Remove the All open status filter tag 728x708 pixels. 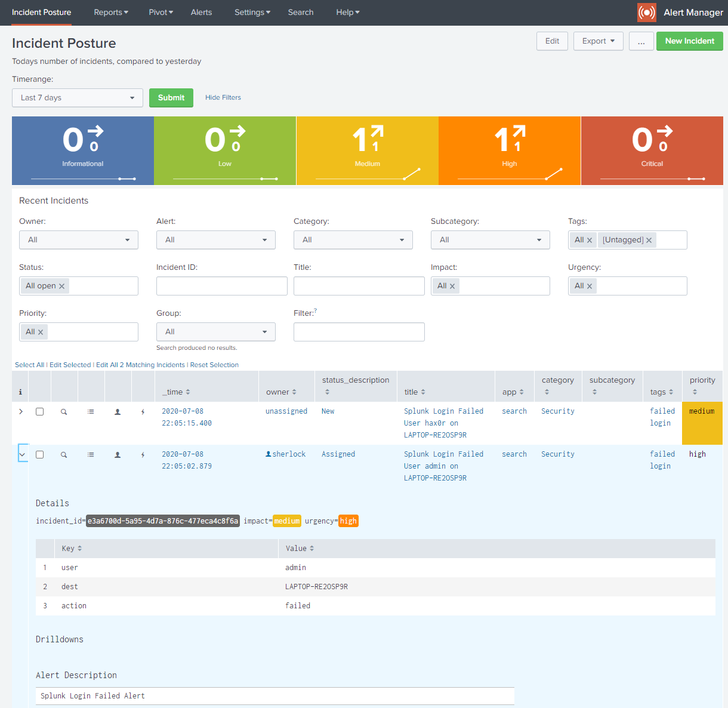pos(61,285)
